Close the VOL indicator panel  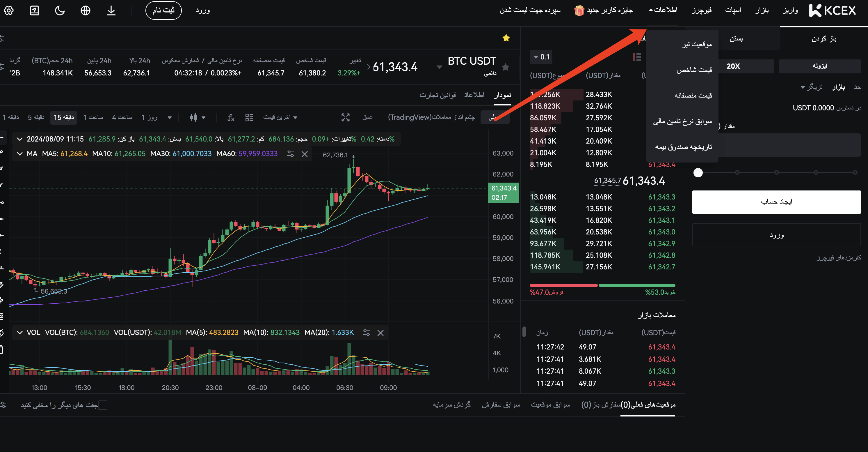click(x=380, y=333)
